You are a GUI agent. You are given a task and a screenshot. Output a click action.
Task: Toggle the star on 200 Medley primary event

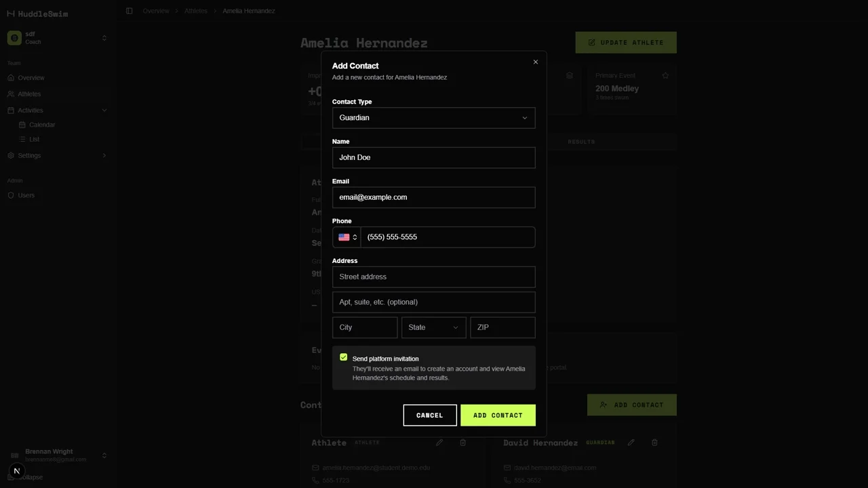click(665, 75)
